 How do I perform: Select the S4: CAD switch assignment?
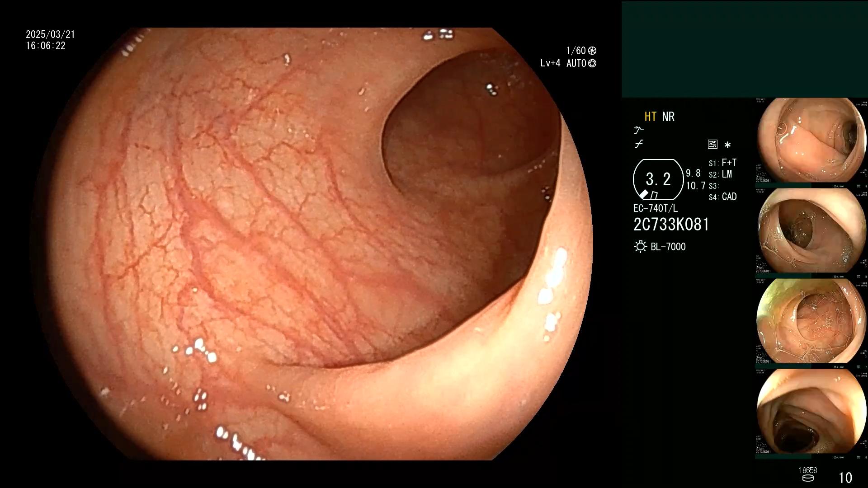coord(723,197)
